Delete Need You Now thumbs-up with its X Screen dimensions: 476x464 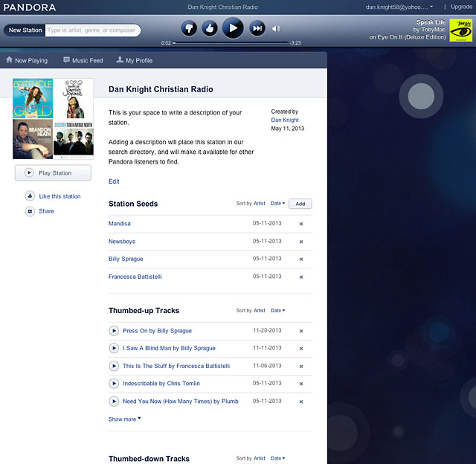point(301,402)
